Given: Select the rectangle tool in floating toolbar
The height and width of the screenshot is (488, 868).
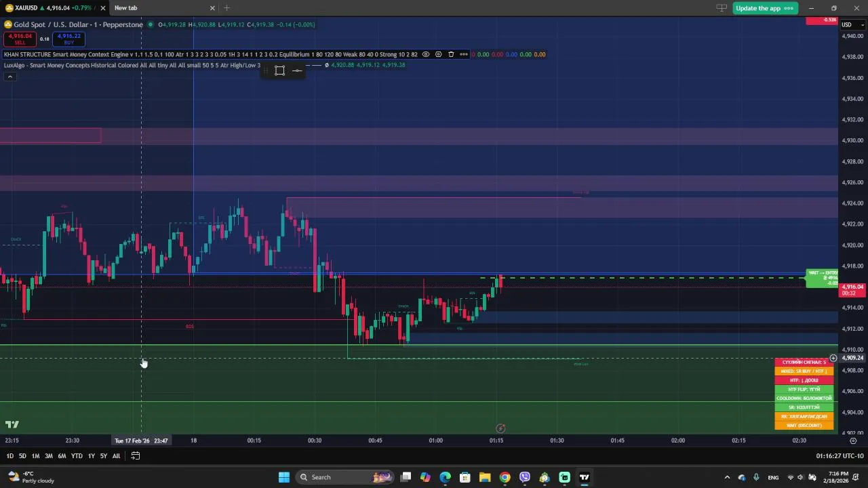Looking at the screenshot, I should pos(279,70).
